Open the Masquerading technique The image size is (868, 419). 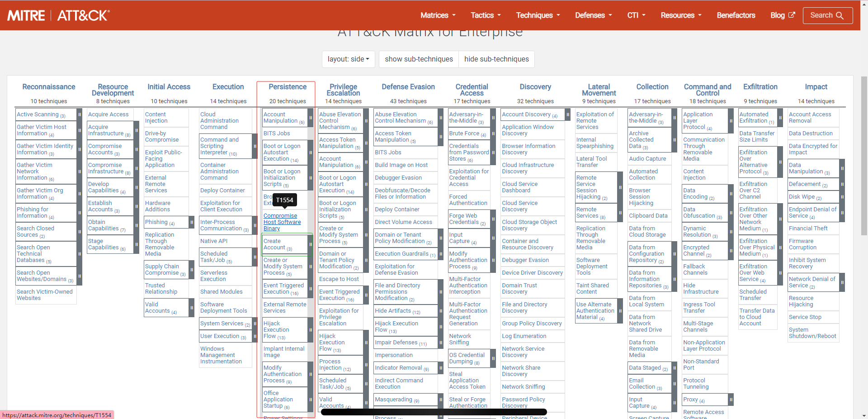(393, 400)
